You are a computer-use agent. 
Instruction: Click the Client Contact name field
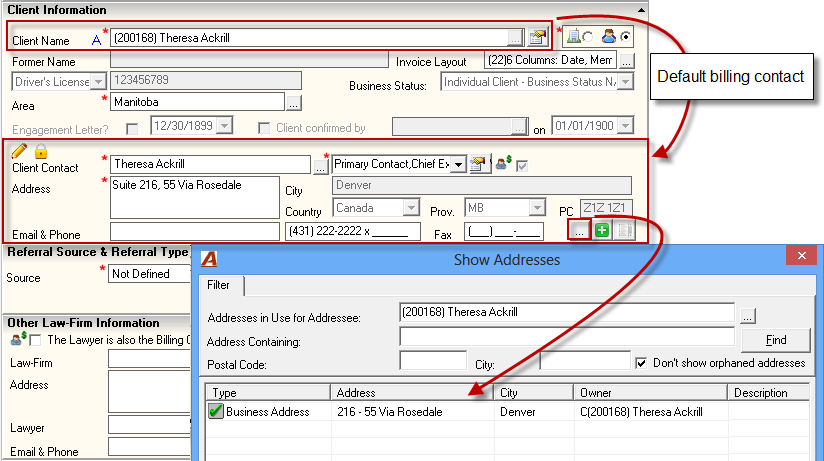[210, 164]
